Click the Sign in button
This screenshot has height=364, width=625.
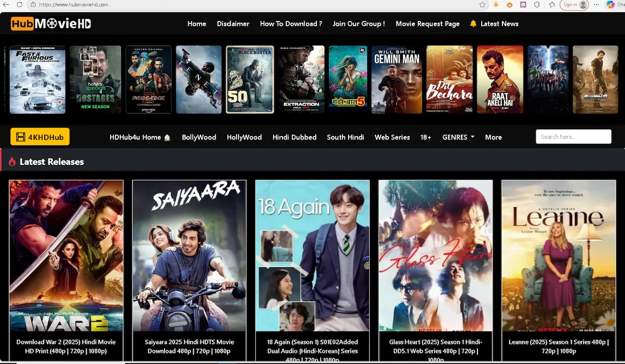(571, 5)
